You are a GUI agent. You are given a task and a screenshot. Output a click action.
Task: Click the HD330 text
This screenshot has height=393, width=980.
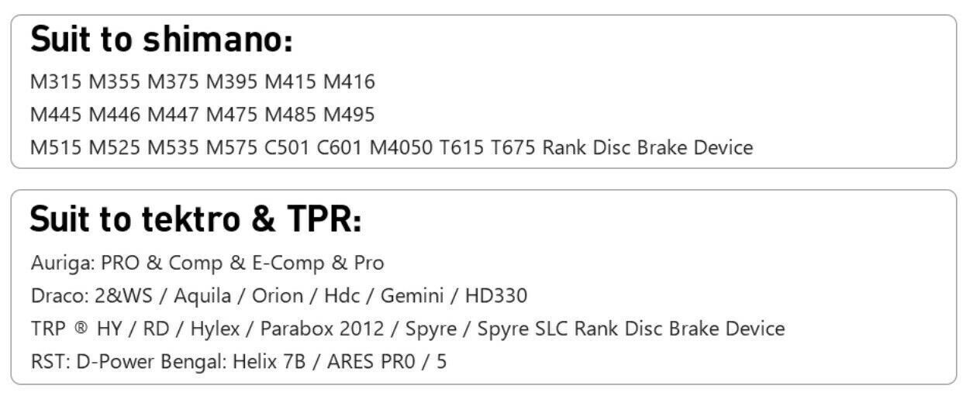click(496, 295)
